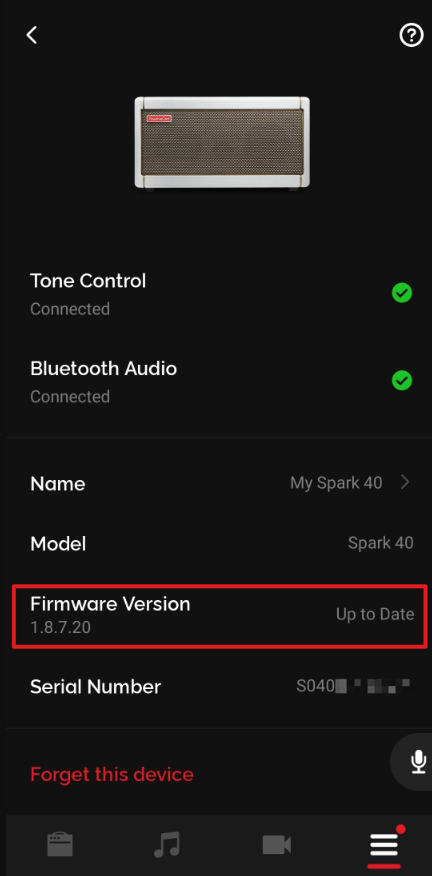Viewport: 432px width, 876px height.
Task: Tap the Spark amp product image
Action: pyautogui.click(x=222, y=144)
